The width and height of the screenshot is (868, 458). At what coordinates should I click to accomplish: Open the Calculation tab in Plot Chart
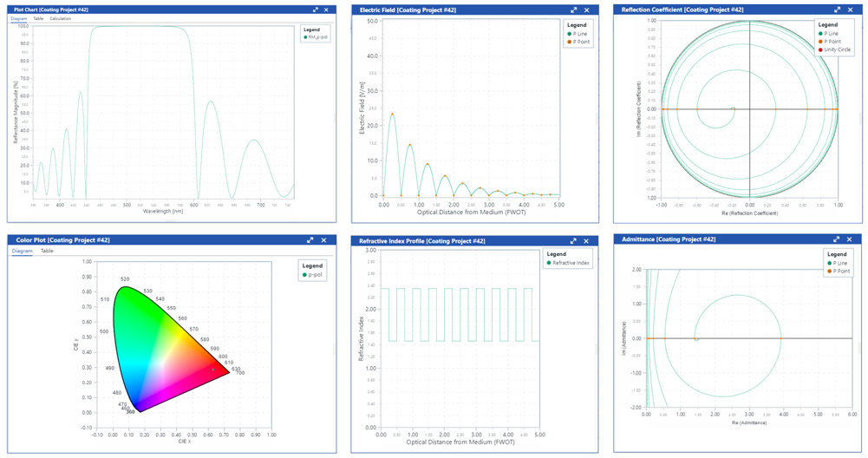coord(61,18)
